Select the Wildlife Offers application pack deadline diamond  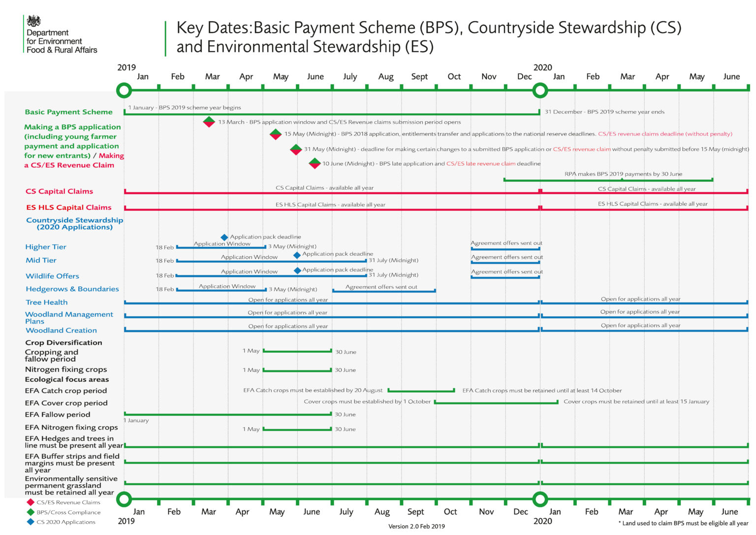pyautogui.click(x=297, y=270)
